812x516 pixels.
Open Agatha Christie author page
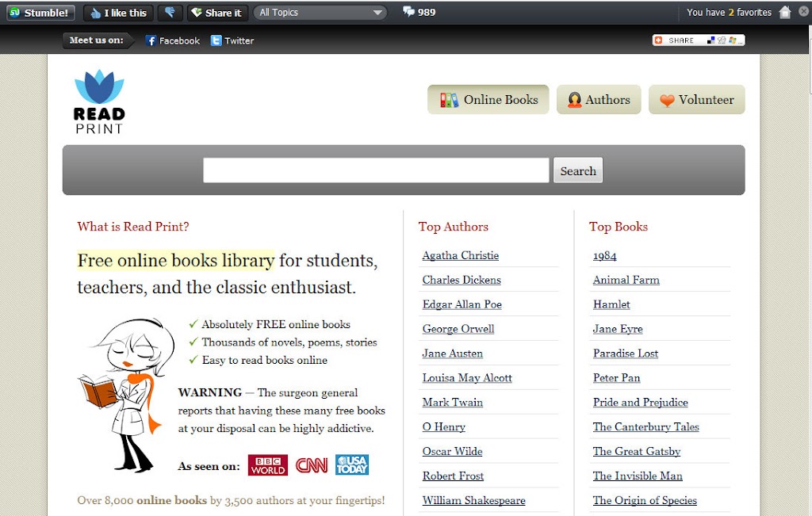(x=461, y=255)
